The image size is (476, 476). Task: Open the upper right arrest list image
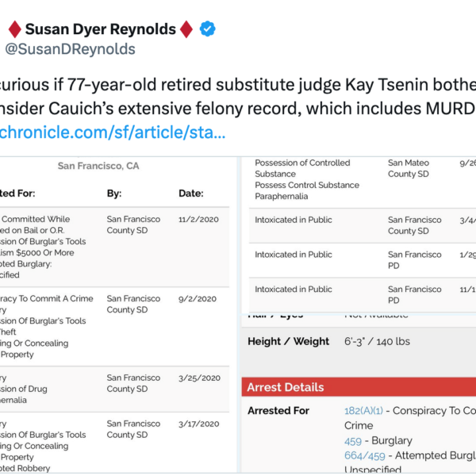(359, 236)
